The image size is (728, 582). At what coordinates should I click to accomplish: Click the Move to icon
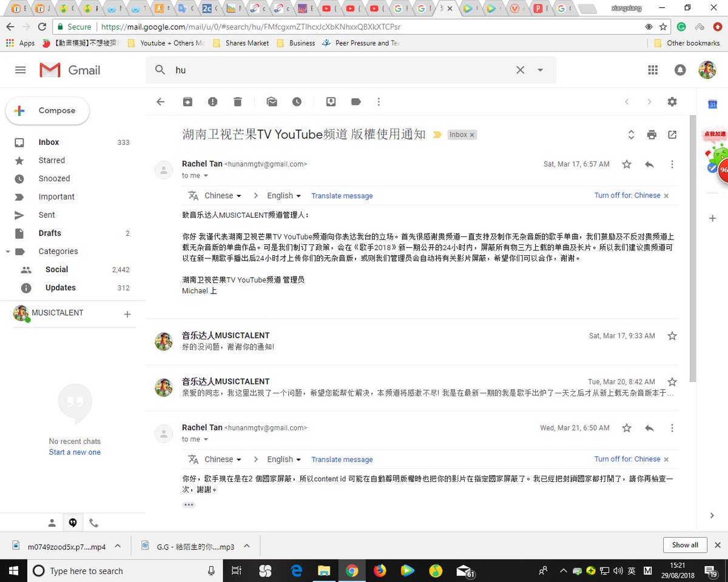pyautogui.click(x=331, y=102)
